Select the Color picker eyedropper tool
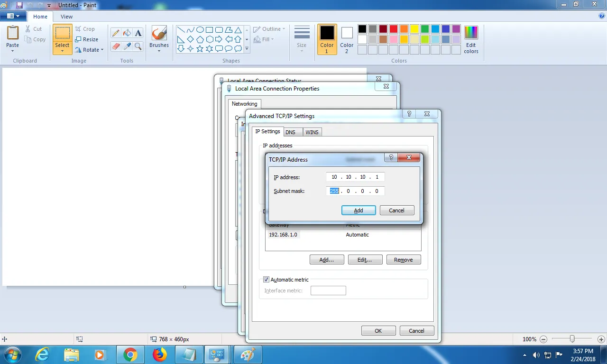 [127, 46]
